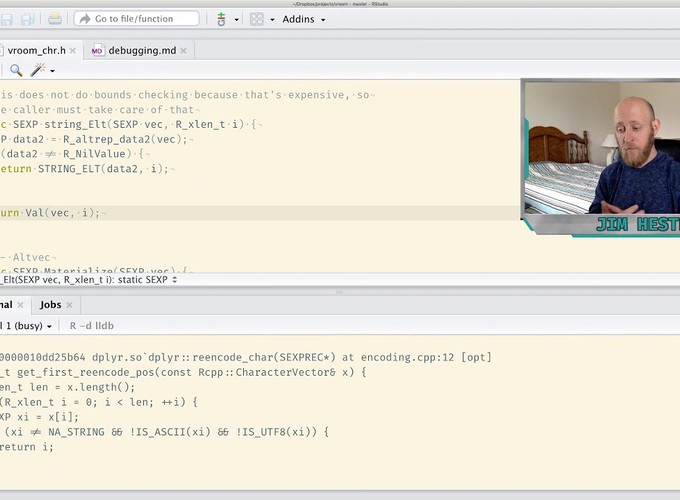Click the Save all files icon

[x=27, y=19]
